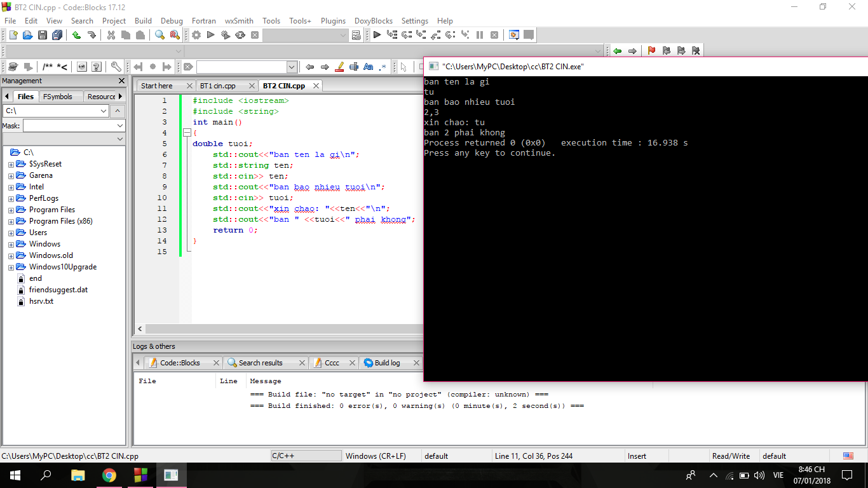Toggle the regex '.*' search option
868x488 pixels.
click(383, 67)
